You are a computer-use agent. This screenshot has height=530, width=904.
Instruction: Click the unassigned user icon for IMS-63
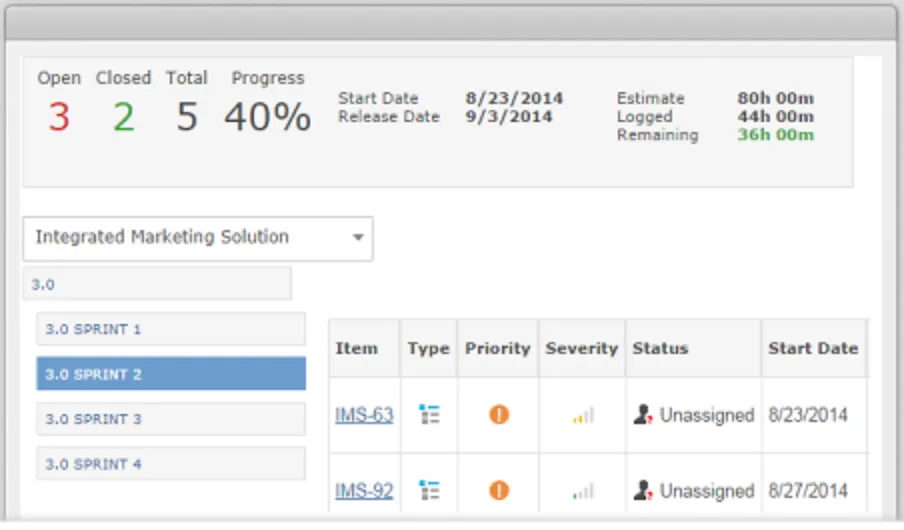click(643, 415)
